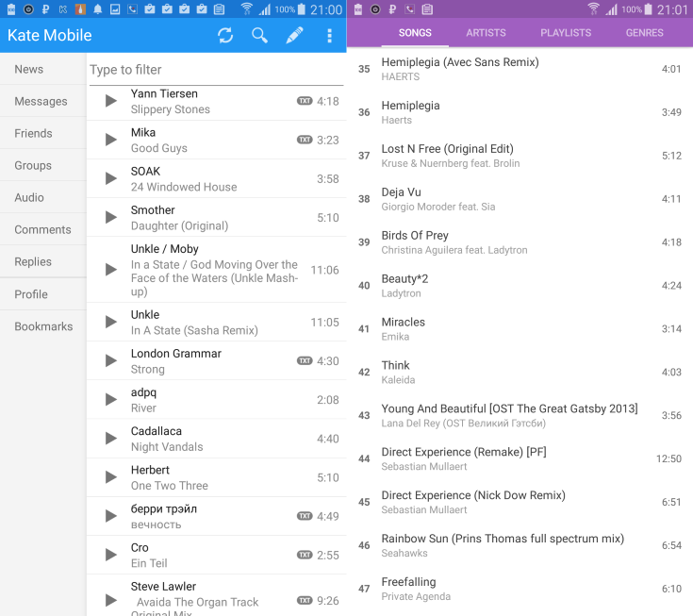Open Audio in the sidebar

42,197
